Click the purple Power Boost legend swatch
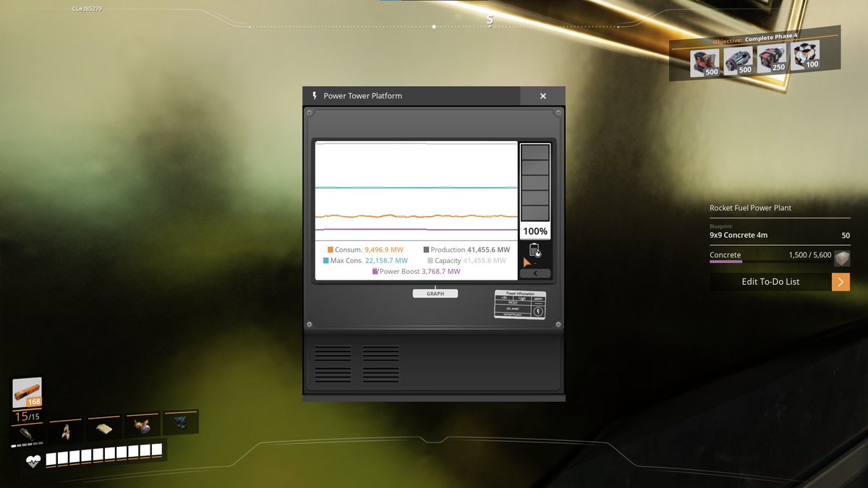The height and width of the screenshot is (488, 868). (375, 271)
